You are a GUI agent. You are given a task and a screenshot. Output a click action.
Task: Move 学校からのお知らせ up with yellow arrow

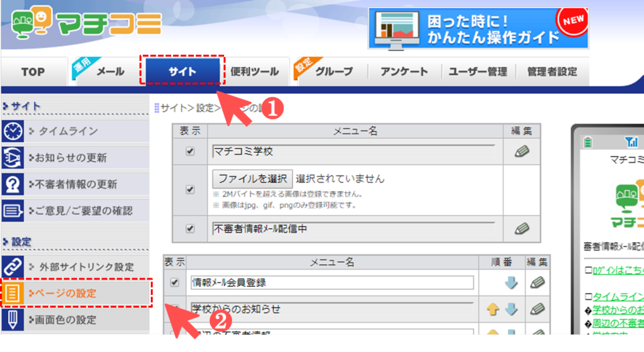click(x=493, y=310)
